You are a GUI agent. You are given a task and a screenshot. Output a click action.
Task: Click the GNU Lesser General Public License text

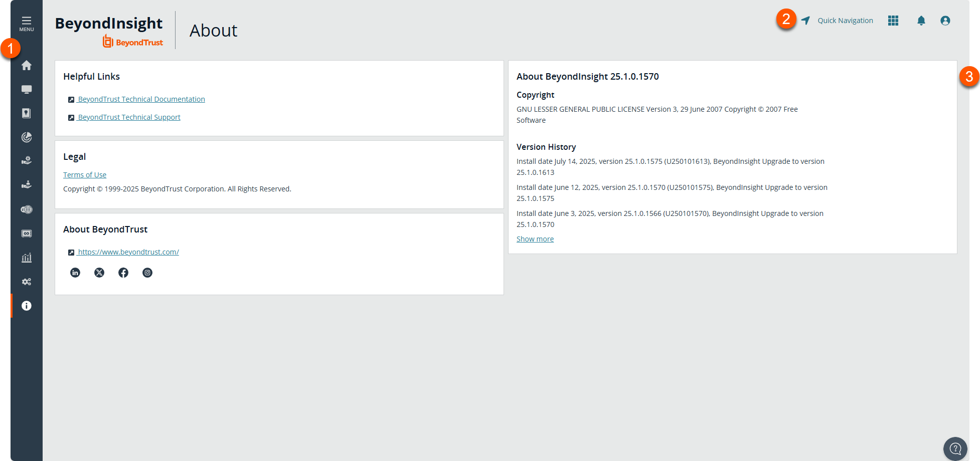click(x=657, y=115)
